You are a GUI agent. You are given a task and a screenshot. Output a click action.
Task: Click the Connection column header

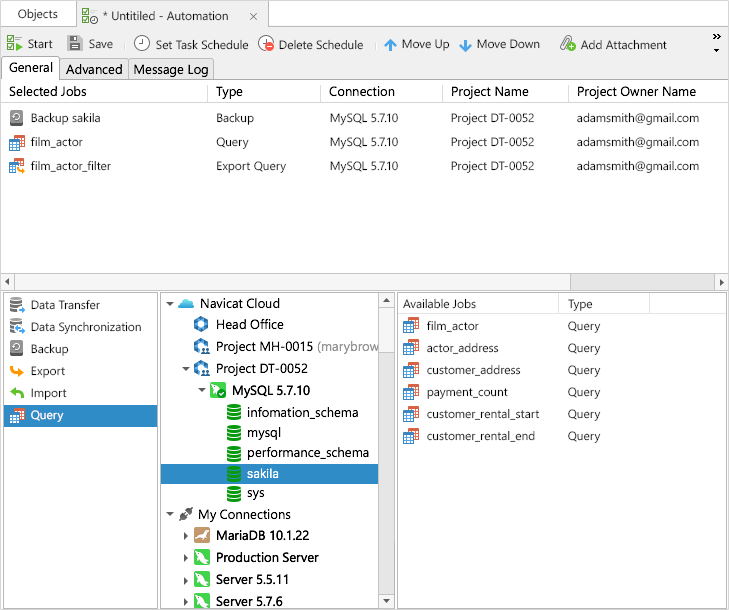tap(381, 92)
